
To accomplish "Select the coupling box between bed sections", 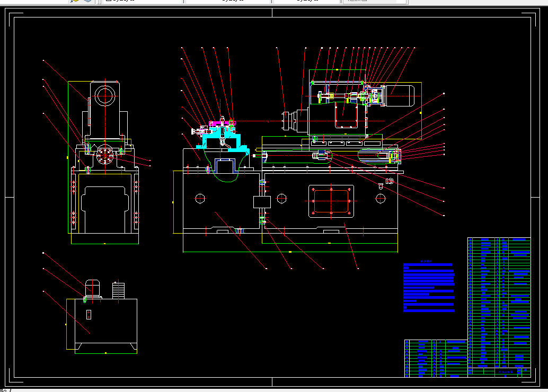I will 262,202.
